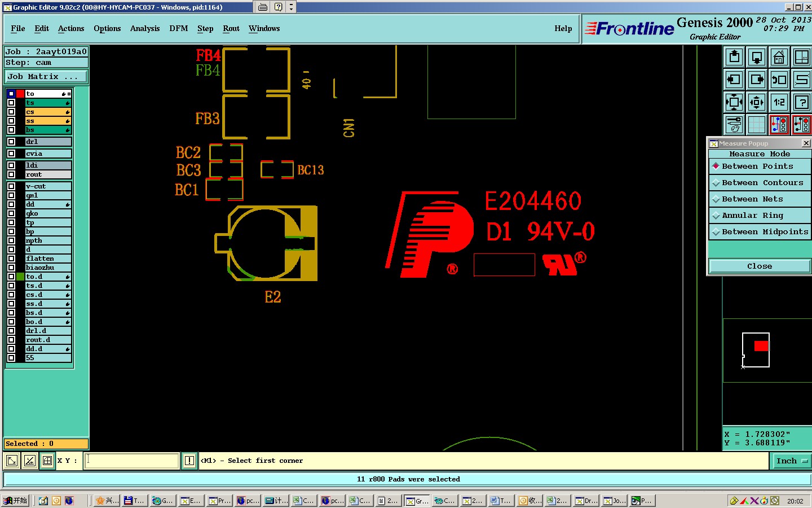Click the S-shaped path icon
Viewport: 812px width, 508px height.
point(801,80)
